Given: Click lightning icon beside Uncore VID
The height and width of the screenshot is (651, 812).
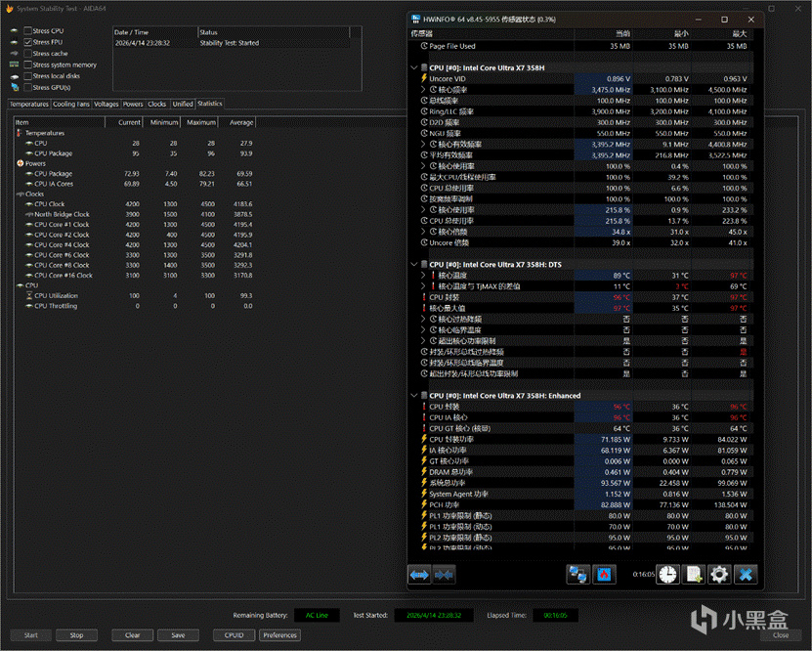Looking at the screenshot, I should tap(424, 79).
